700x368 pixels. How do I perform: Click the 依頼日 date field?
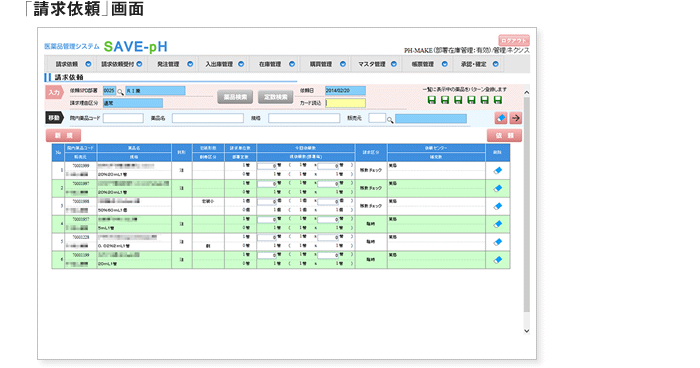pos(345,91)
